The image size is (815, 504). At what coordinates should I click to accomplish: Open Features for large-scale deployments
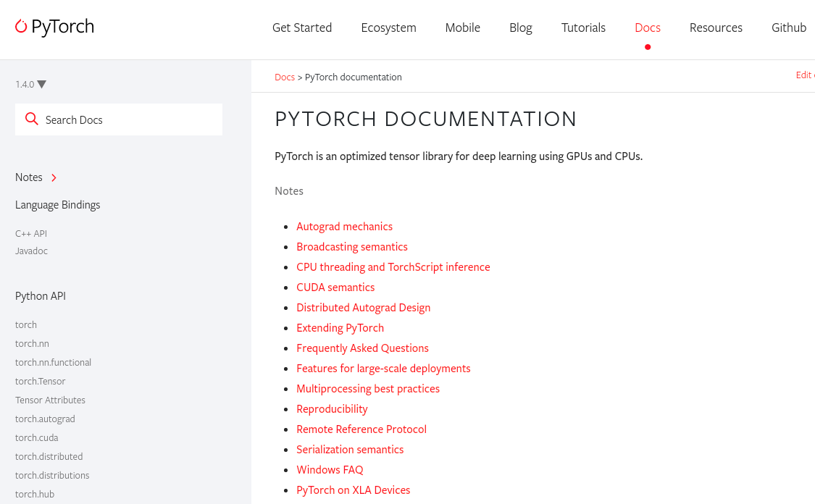click(383, 369)
